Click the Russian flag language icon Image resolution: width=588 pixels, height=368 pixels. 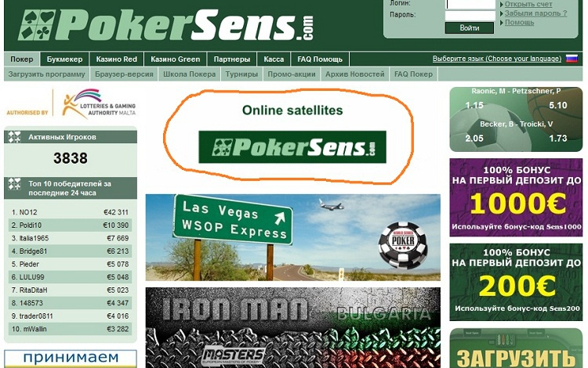[572, 59]
